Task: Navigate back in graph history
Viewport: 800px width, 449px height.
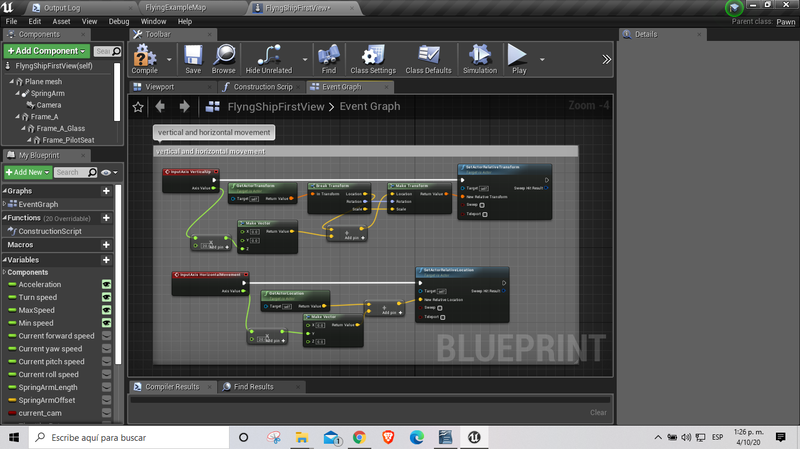Action: (160, 106)
